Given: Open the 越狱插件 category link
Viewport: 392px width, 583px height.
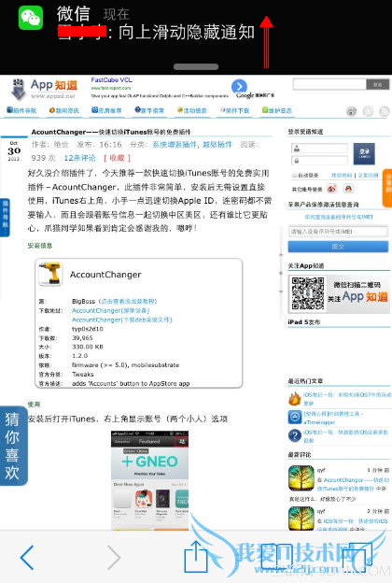Looking at the screenshot, I should pyautogui.click(x=217, y=145).
